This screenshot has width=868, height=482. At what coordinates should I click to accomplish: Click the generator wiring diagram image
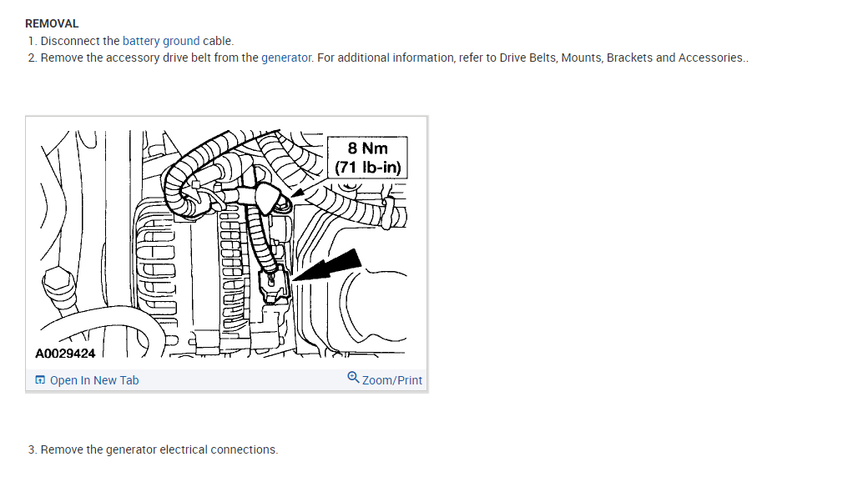coord(226,244)
